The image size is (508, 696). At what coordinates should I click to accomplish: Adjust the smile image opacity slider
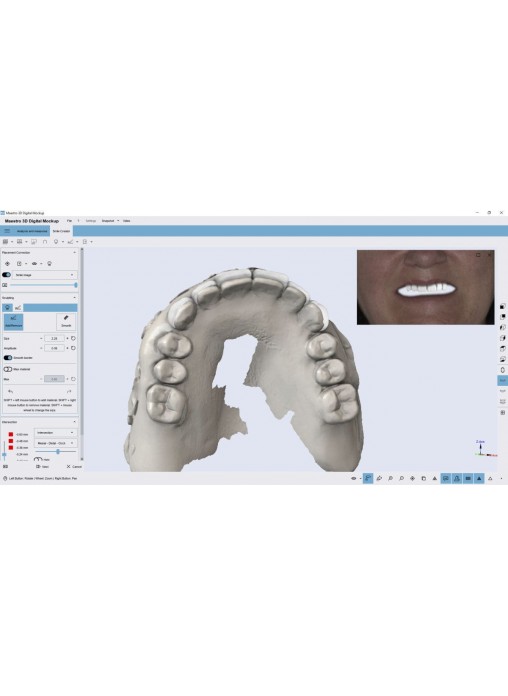pos(44,285)
